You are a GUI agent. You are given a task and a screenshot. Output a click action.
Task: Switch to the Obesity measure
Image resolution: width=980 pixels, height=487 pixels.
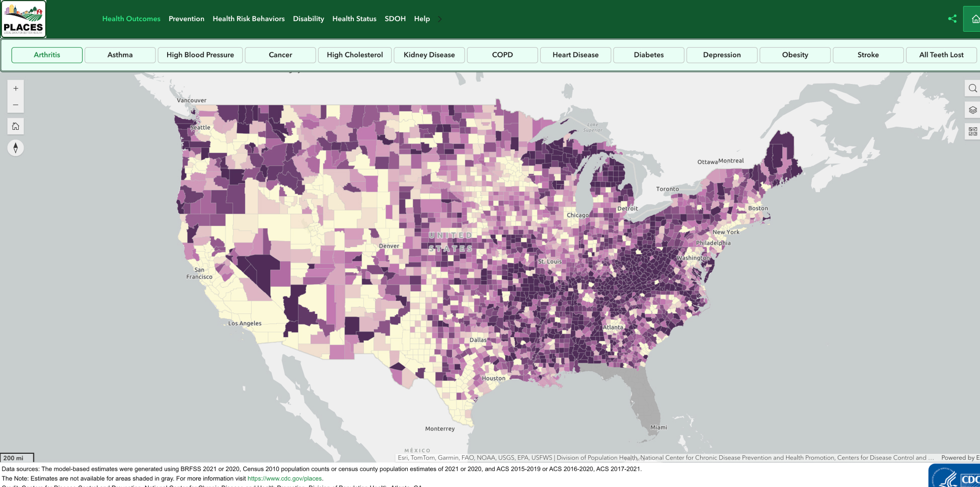[x=795, y=55]
